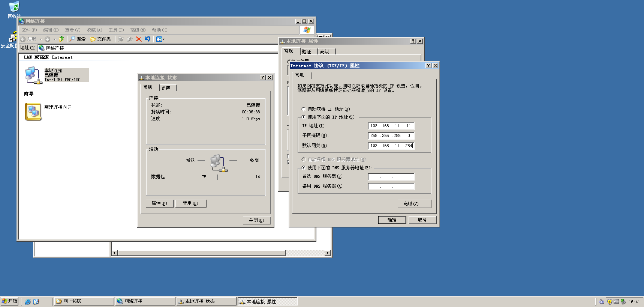Image resolution: width=644 pixels, height=307 pixels.
Task: Click the 首选 DNS 服务器 input field
Action: coord(391,177)
